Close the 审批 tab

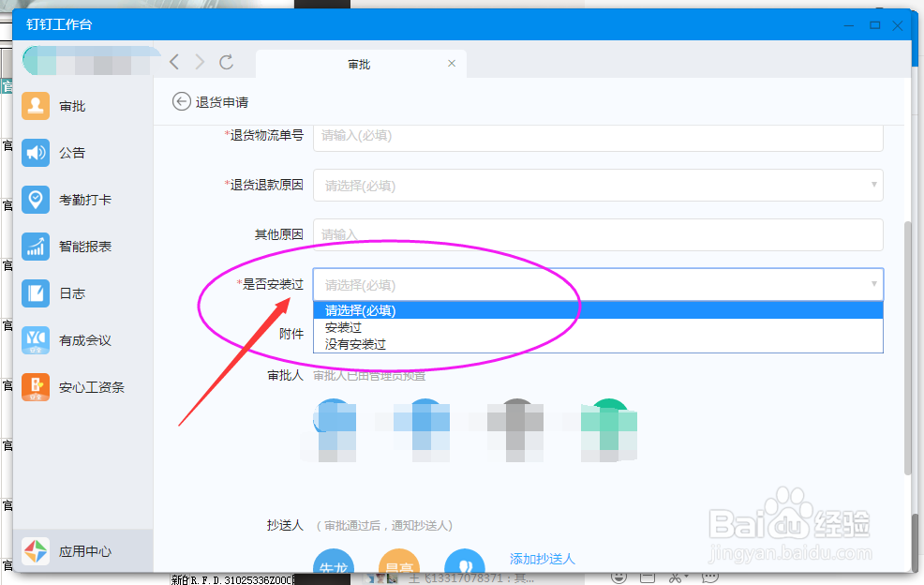(x=451, y=64)
